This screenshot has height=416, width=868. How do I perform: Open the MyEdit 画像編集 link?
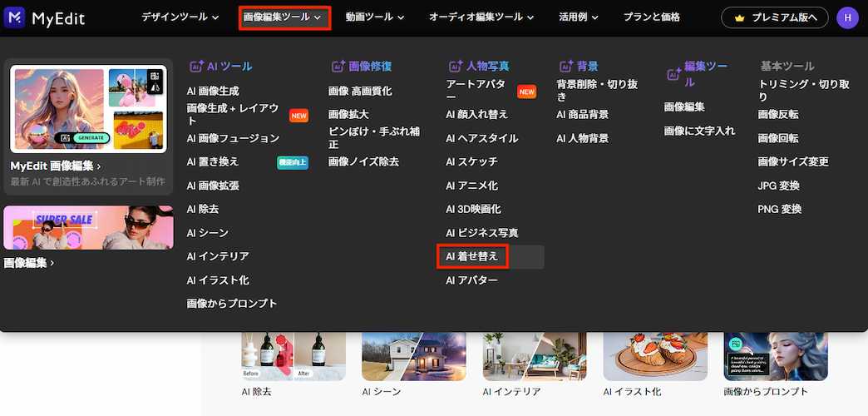[56, 166]
